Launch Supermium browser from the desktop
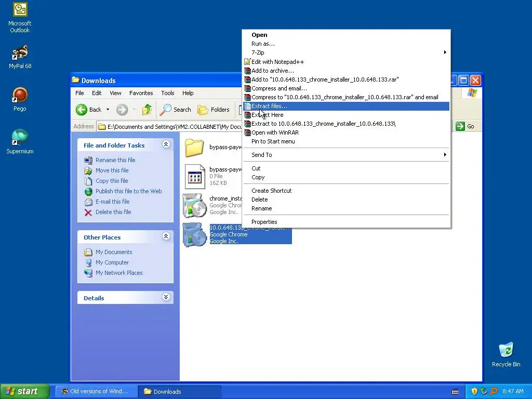The width and height of the screenshot is (532, 399). 20,141
